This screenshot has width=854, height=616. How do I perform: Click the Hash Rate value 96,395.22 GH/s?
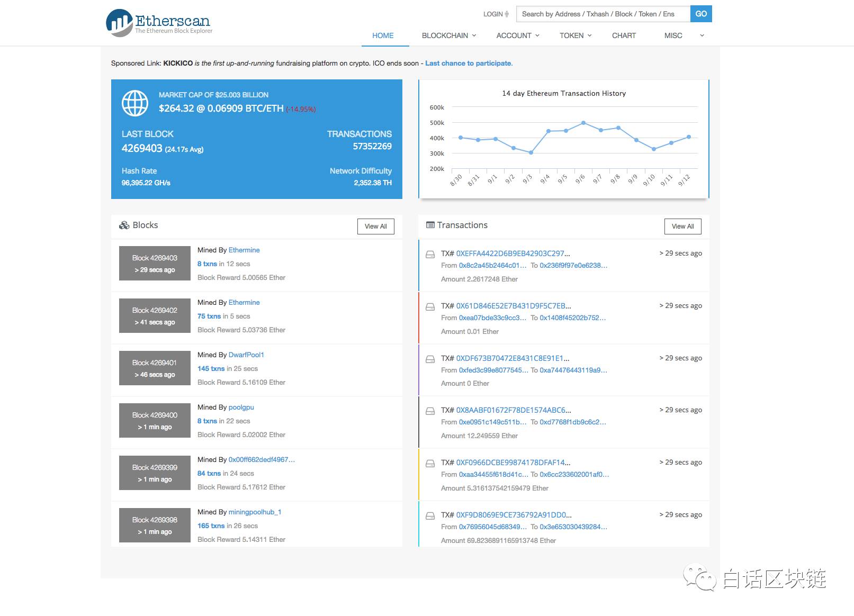click(146, 183)
